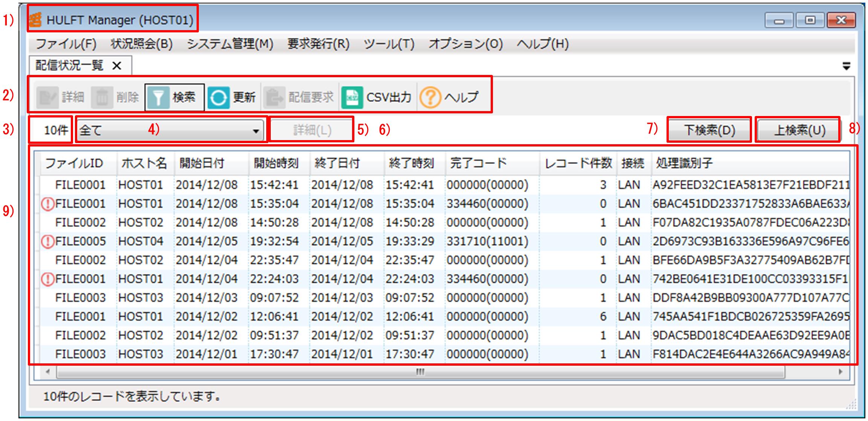The width and height of the screenshot is (868, 421).
Task: Open the toolbar Help (ヘルプ) question mark icon
Action: (x=430, y=98)
